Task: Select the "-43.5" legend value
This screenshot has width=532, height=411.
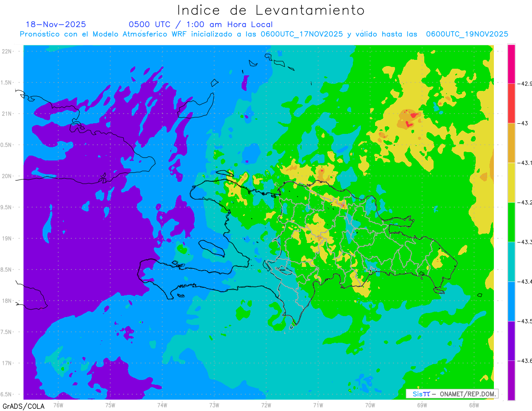Action: click(x=525, y=321)
